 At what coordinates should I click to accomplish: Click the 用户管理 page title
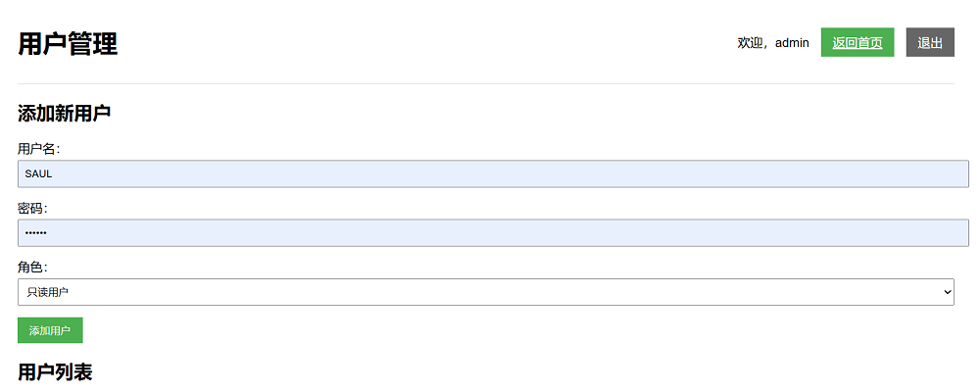pyautogui.click(x=68, y=43)
